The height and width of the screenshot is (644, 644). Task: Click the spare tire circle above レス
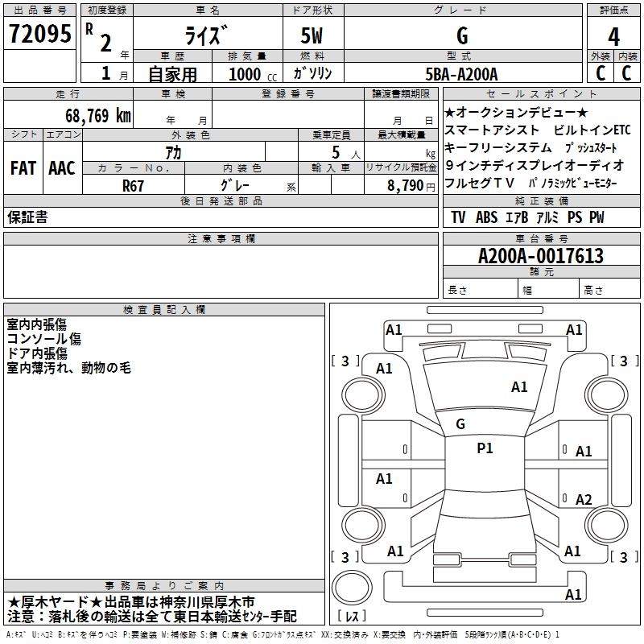tap(352, 588)
